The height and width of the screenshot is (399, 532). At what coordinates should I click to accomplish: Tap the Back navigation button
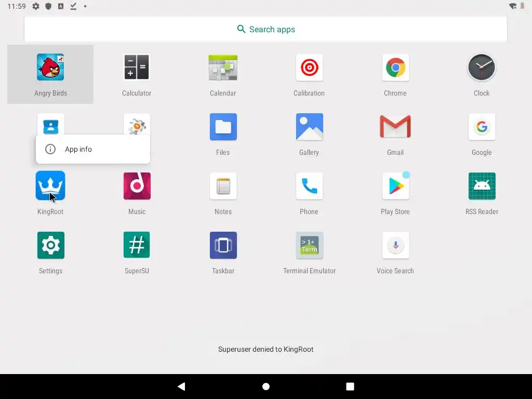(181, 386)
